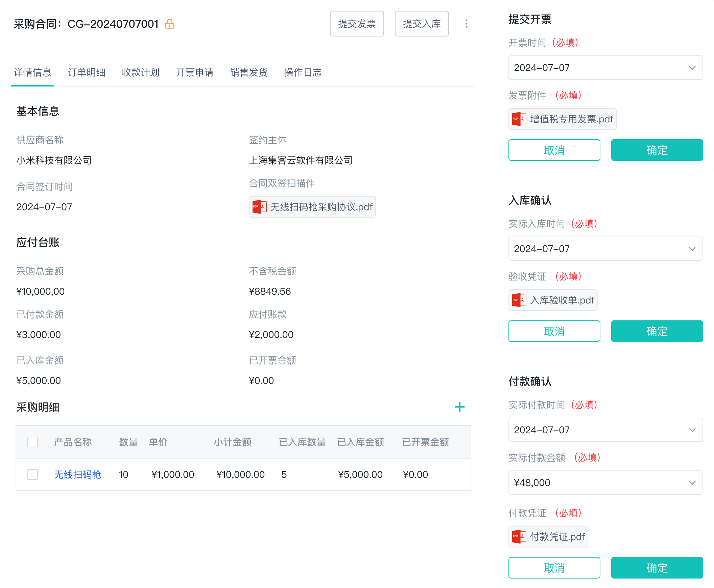Open the 无线扫码枪 product link

point(78,474)
